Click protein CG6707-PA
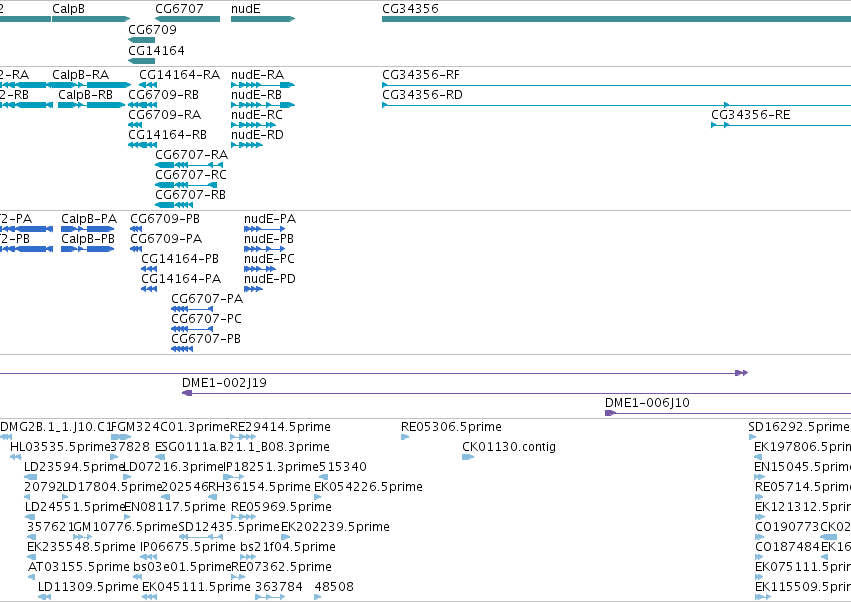This screenshot has height=602, width=851. pos(192,309)
